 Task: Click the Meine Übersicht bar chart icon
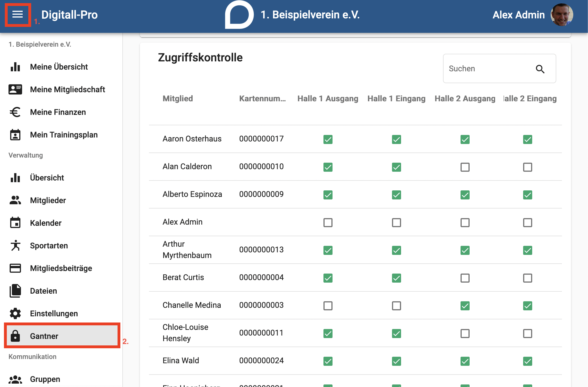(x=15, y=67)
